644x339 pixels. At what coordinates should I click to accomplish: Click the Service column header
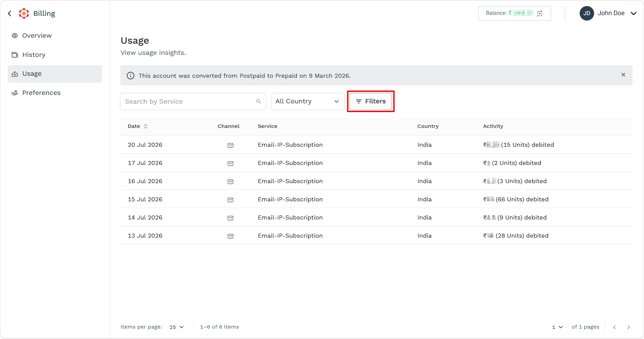coord(268,126)
